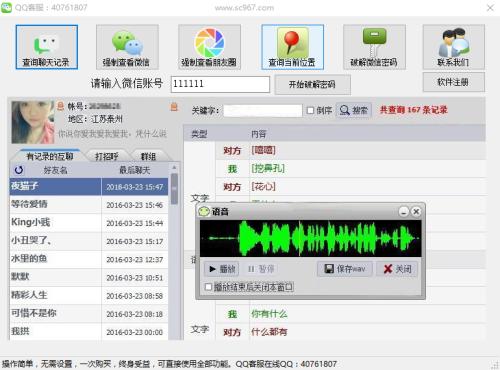This screenshot has width=500, height=370.
Task: Click the 软件注册 button
Action: click(454, 82)
